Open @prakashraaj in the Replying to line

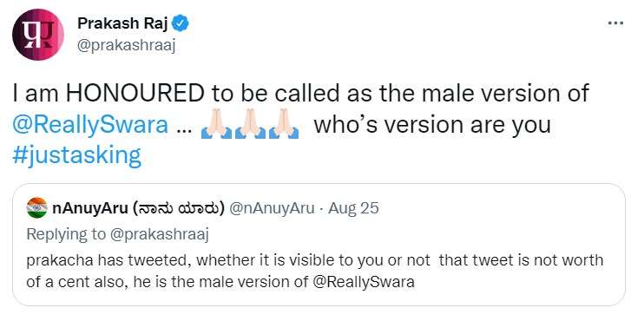160,235
